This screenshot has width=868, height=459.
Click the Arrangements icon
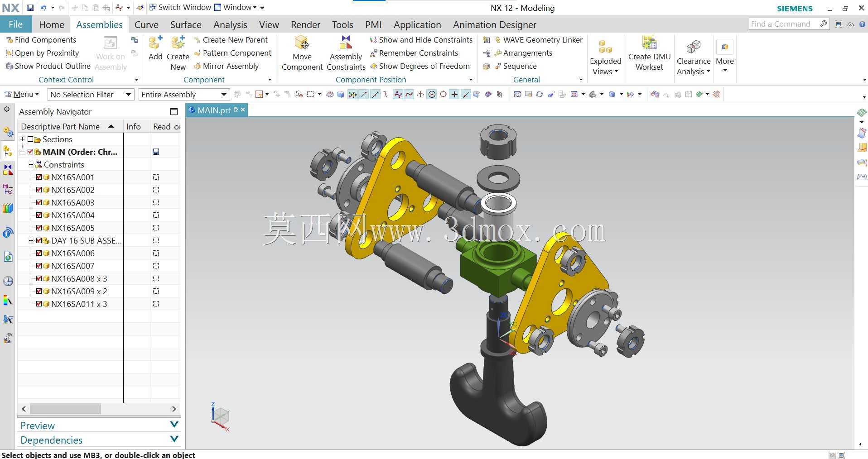coord(498,53)
